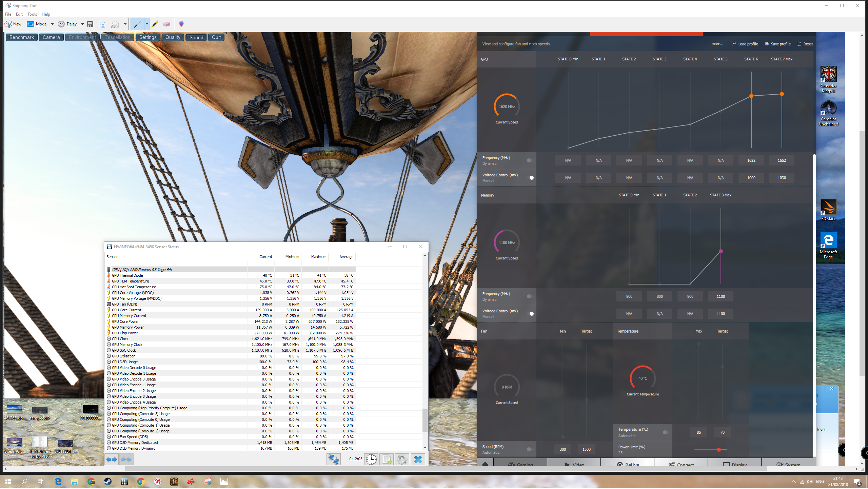Open the 3DMark desktop shortcut
The image size is (868, 489).
coord(828,210)
